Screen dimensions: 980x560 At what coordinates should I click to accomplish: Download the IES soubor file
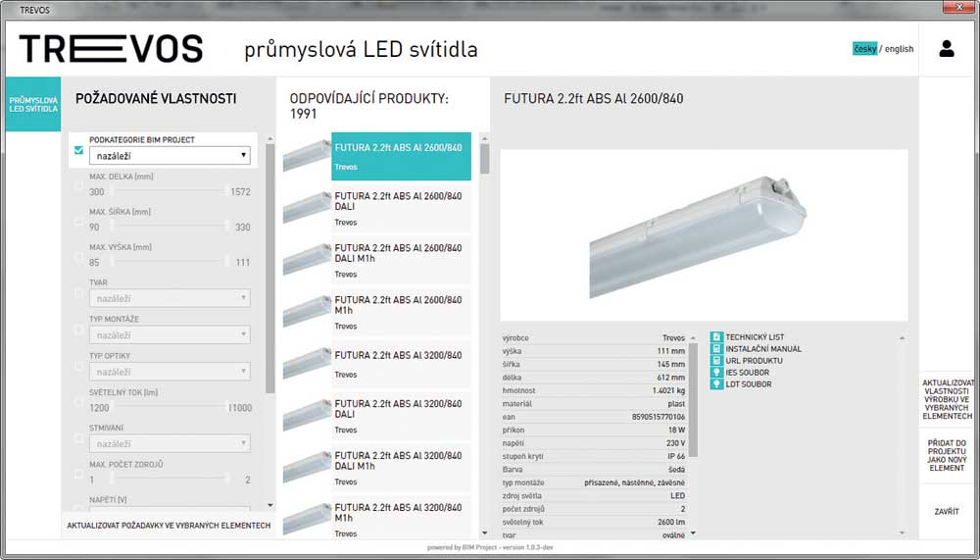point(748,373)
